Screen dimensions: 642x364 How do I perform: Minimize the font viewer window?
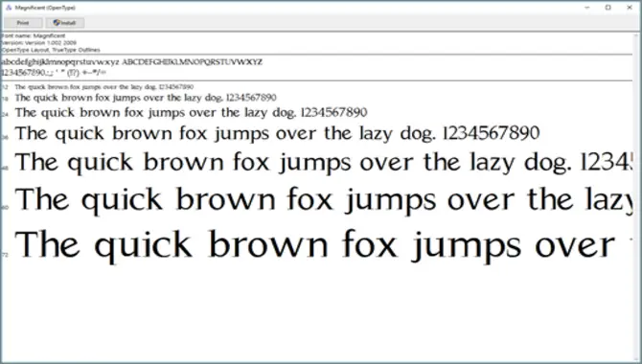coord(587,8)
